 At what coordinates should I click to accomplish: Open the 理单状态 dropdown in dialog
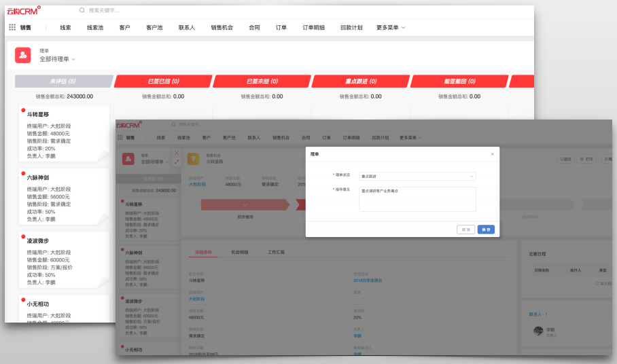coord(417,176)
